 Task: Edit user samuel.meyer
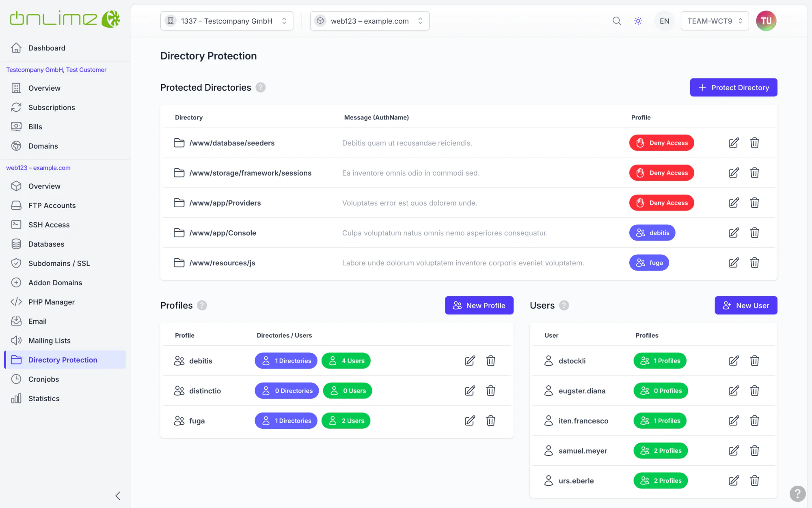click(x=734, y=451)
